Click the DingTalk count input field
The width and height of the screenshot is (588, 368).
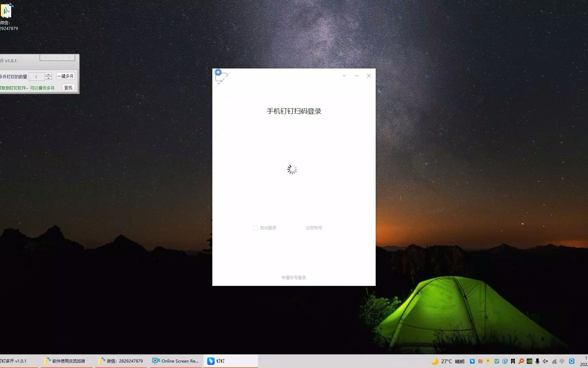pos(37,77)
